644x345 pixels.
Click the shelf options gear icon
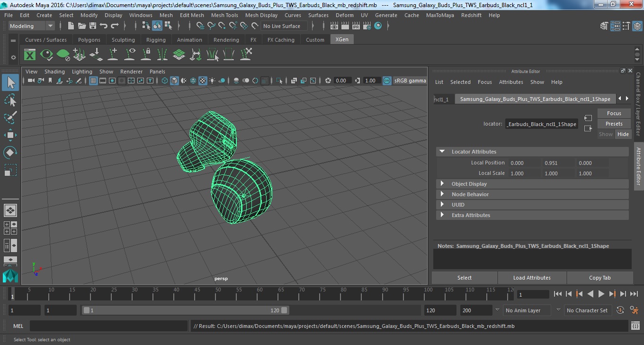click(x=13, y=57)
